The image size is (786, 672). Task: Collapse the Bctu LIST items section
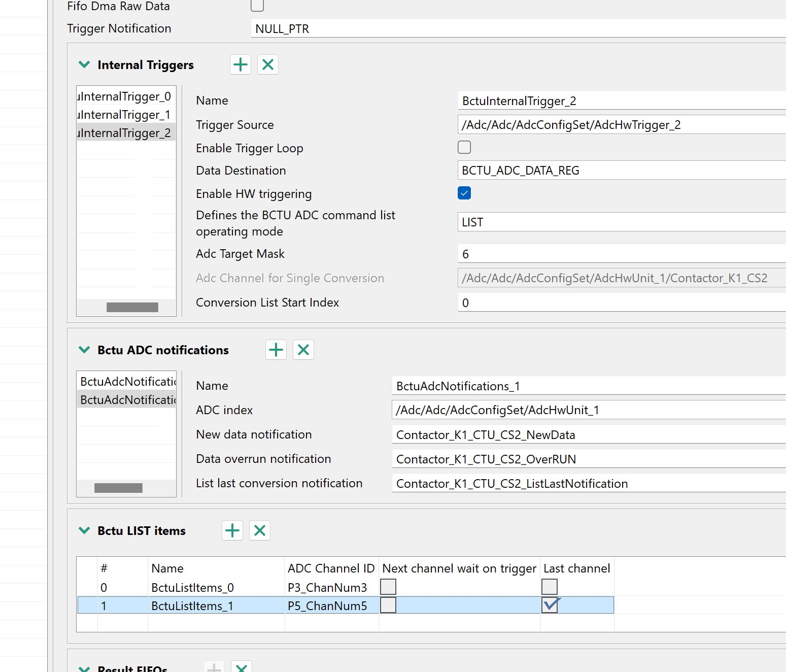pos(84,530)
